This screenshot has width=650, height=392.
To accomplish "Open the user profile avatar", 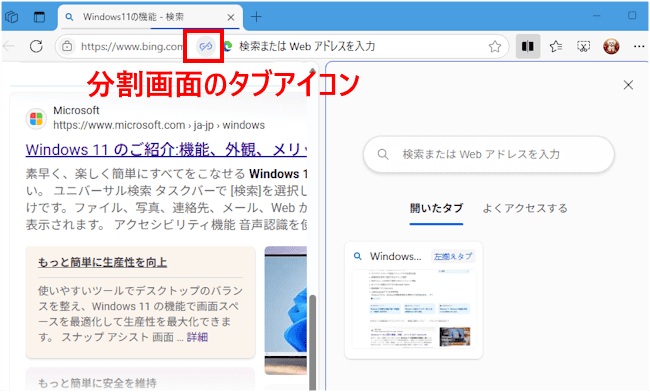I will (x=611, y=46).
